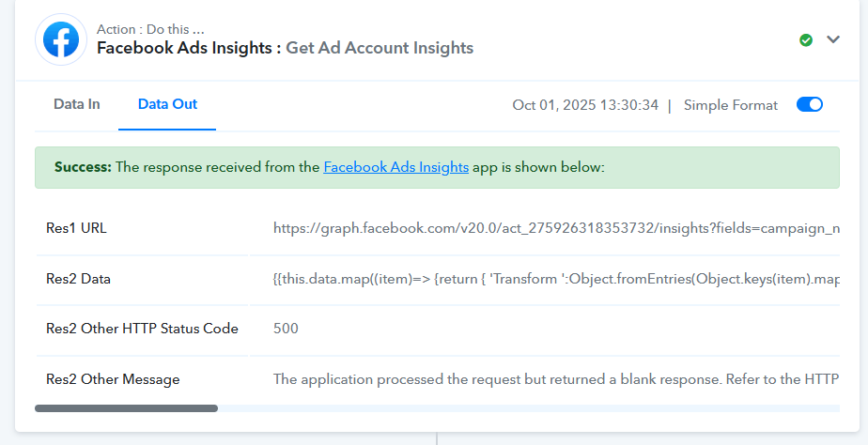Click the Facebook logo icon
Viewport: 868px width, 445px height.
click(61, 39)
